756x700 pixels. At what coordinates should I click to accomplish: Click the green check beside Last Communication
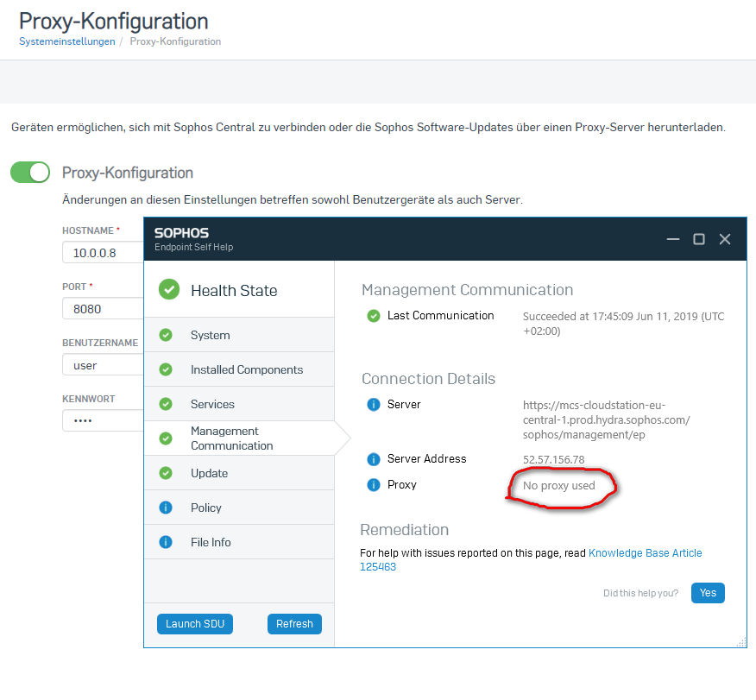pos(373,316)
